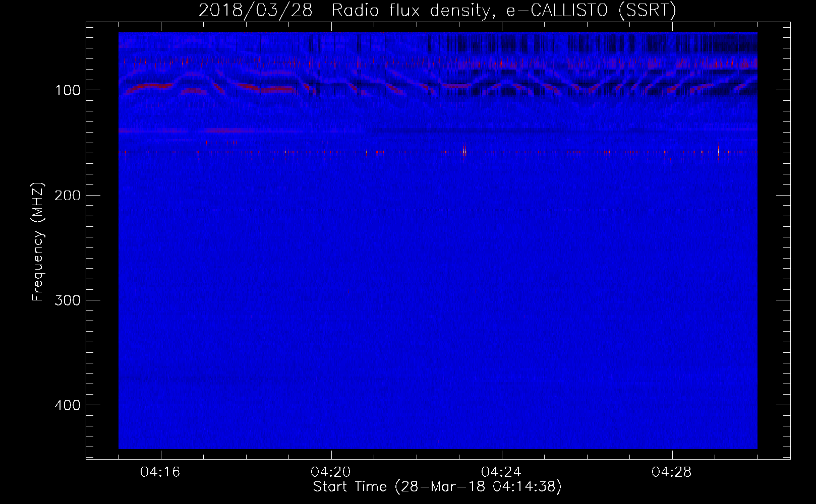Click the '100' frequency tick label

(68, 90)
